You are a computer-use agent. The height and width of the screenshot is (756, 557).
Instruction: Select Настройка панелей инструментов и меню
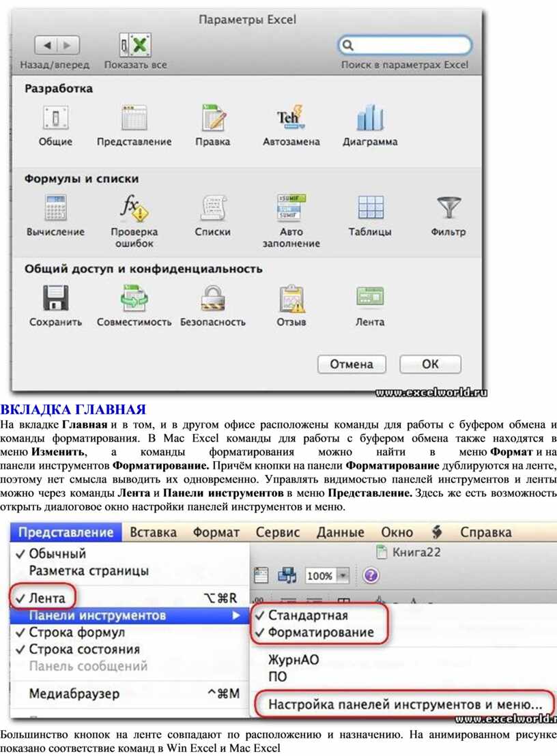click(405, 704)
